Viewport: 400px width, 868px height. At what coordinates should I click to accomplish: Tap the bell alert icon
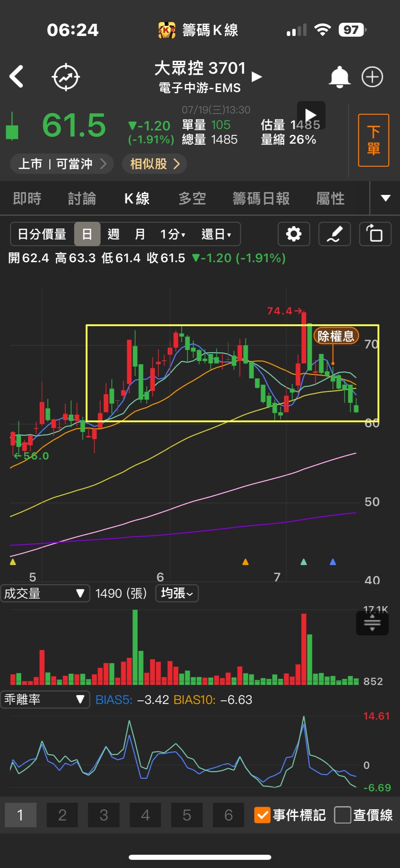[x=339, y=77]
